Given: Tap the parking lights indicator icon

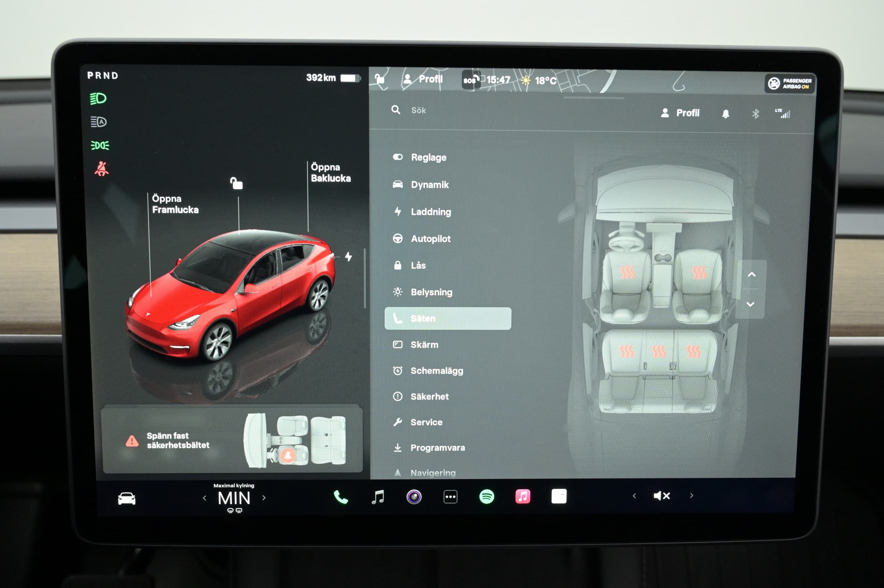Looking at the screenshot, I should [100, 145].
